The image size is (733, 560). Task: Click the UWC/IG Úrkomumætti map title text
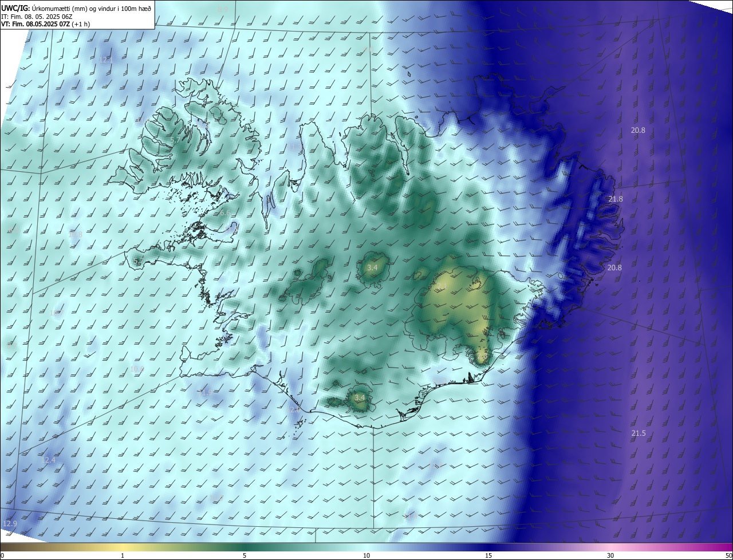pos(76,7)
